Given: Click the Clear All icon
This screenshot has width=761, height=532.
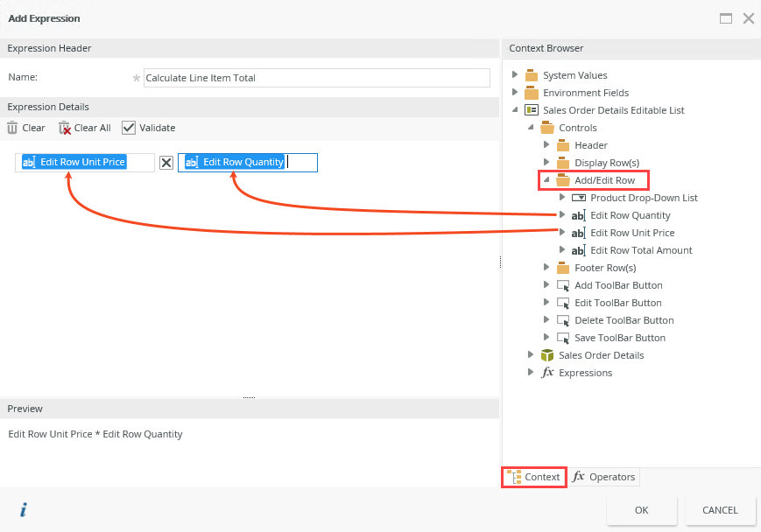Looking at the screenshot, I should pyautogui.click(x=64, y=128).
